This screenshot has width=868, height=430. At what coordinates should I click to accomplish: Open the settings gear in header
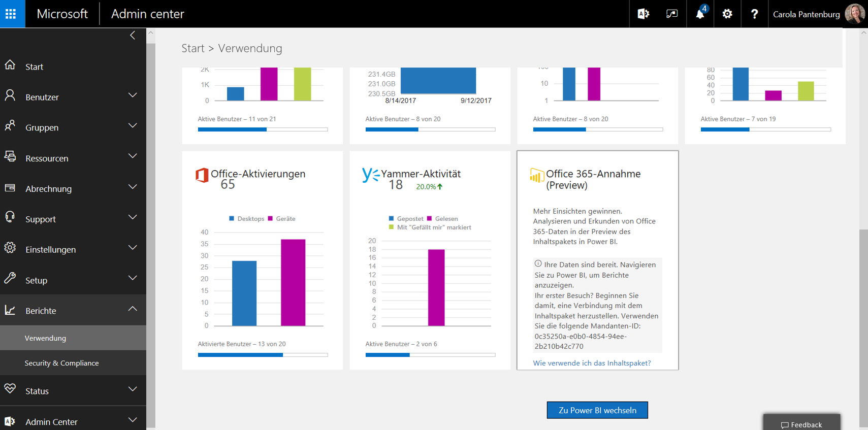coord(727,14)
